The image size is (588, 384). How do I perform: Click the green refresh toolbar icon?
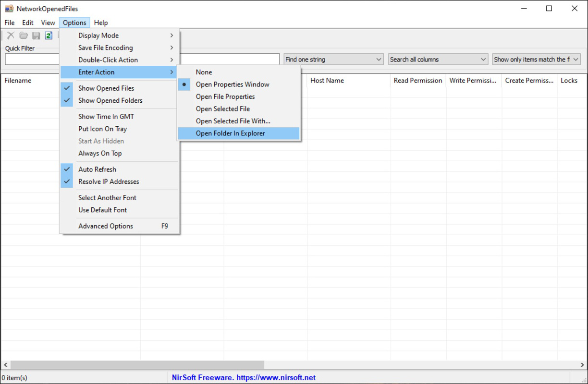click(49, 36)
